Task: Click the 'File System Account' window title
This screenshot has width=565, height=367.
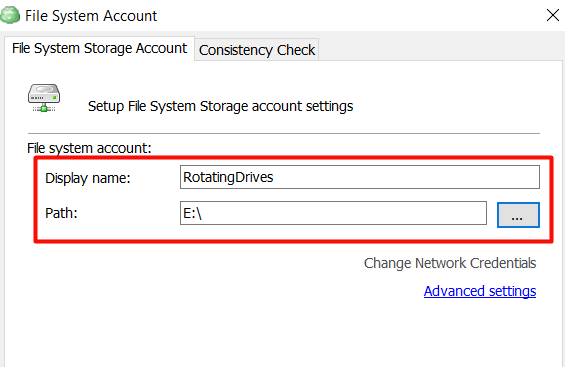Action: coord(91,16)
